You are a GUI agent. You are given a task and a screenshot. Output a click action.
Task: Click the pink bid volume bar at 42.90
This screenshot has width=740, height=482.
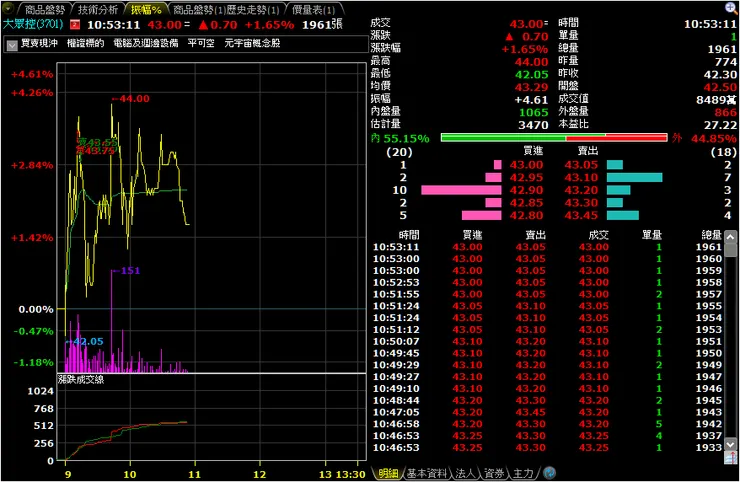461,190
